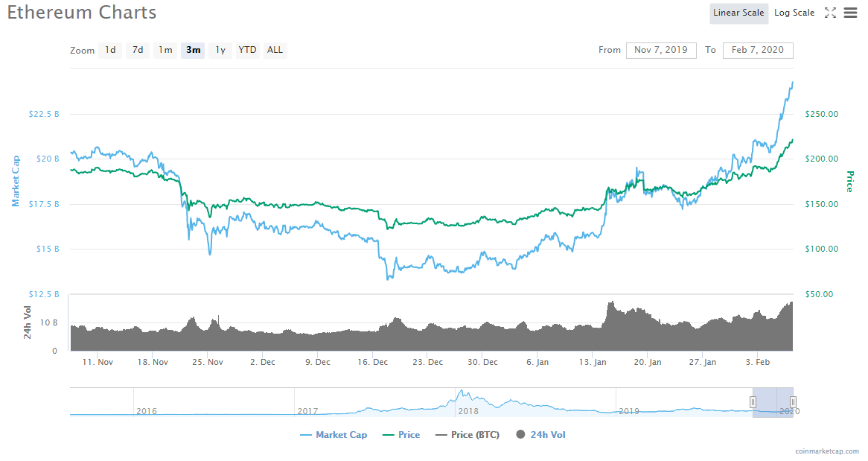Click the $17.5 B axis label
The image size is (868, 461).
click(44, 205)
